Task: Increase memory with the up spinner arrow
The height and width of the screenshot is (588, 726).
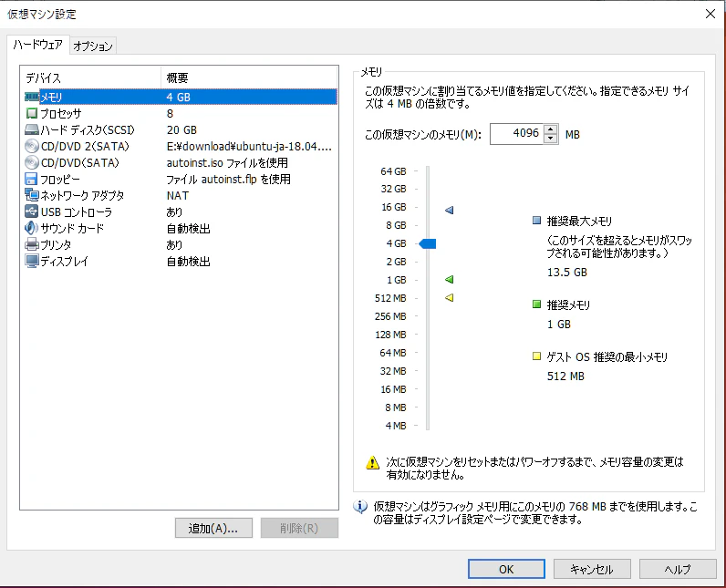Action: [550, 129]
